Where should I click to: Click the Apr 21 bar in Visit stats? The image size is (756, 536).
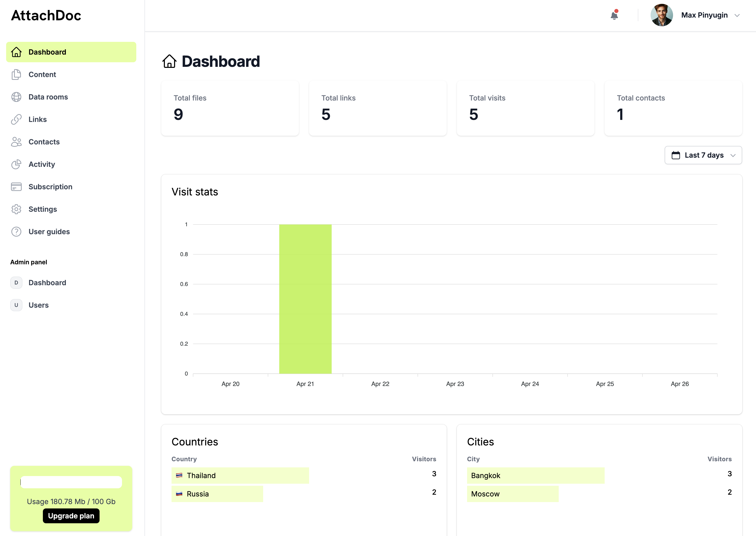point(305,299)
